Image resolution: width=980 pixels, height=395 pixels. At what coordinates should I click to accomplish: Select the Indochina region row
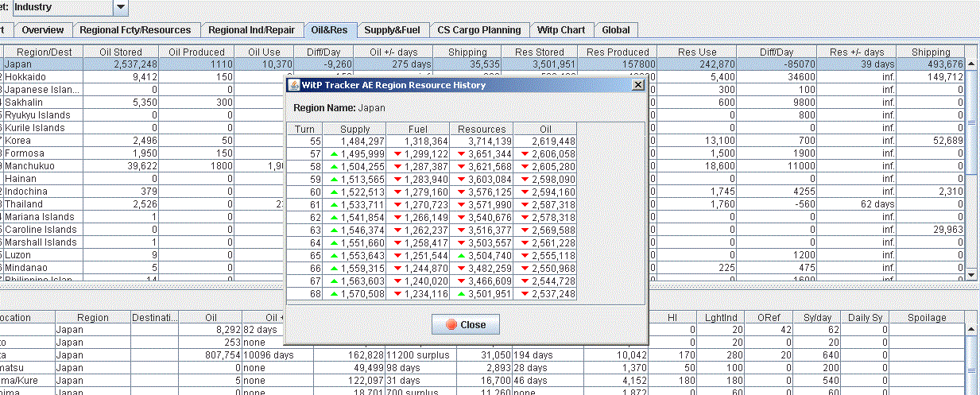(483, 192)
